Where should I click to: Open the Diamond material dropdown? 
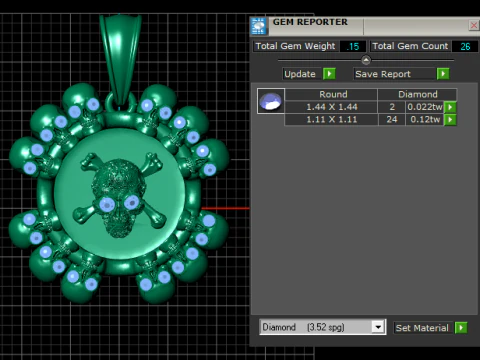coord(378,327)
